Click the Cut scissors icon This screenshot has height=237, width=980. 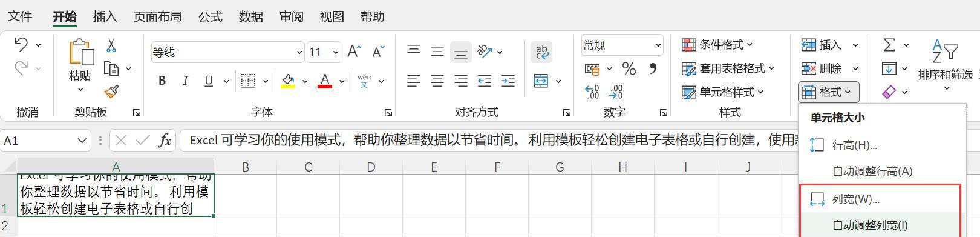coord(111,45)
